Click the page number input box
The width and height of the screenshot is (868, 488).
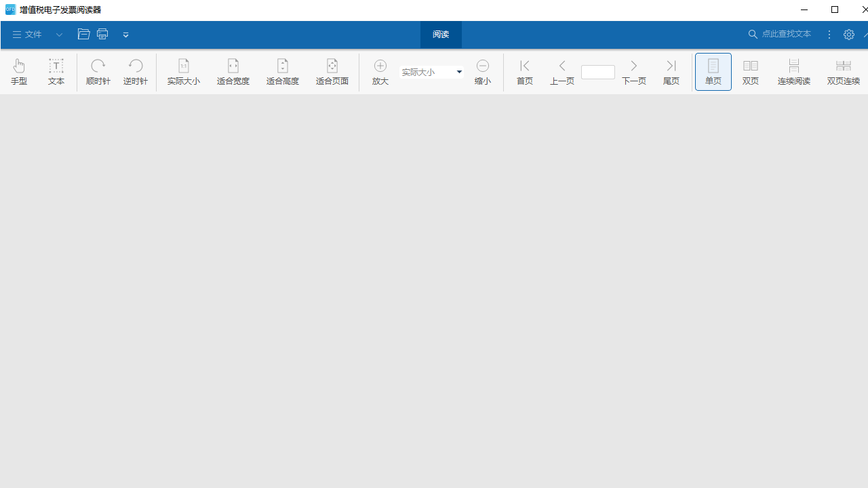598,72
